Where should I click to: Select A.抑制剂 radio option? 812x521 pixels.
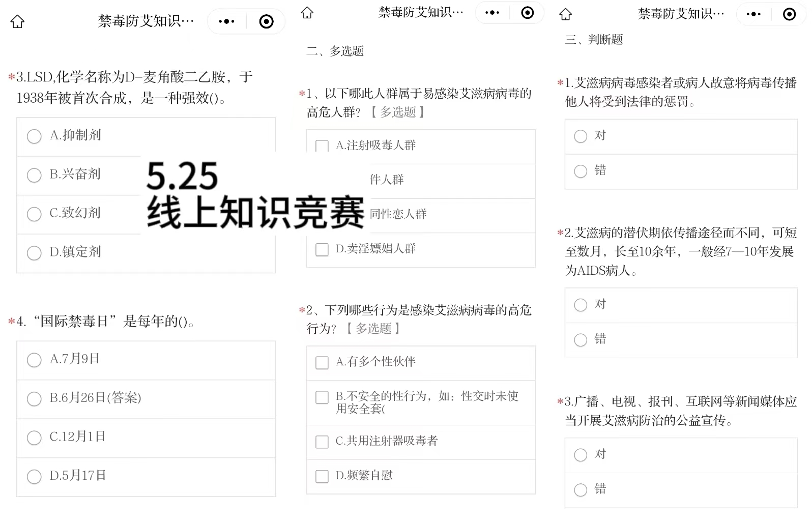click(34, 136)
